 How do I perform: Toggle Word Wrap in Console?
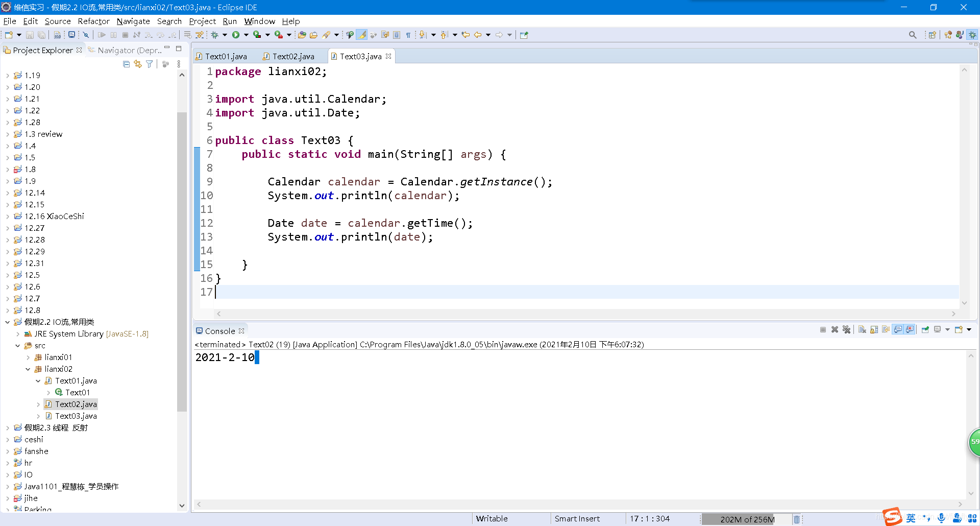click(886, 329)
